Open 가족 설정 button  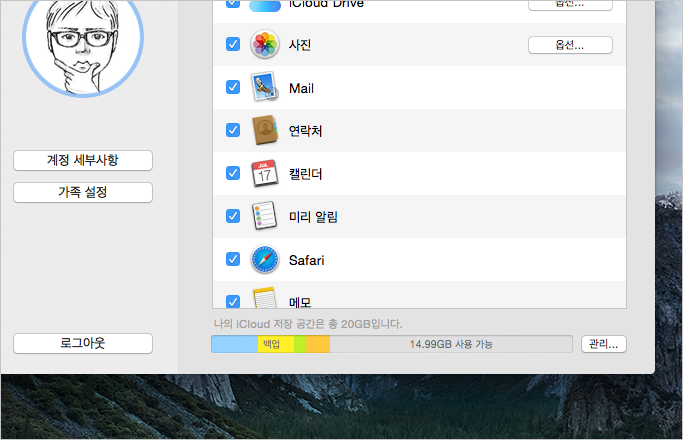tap(83, 192)
